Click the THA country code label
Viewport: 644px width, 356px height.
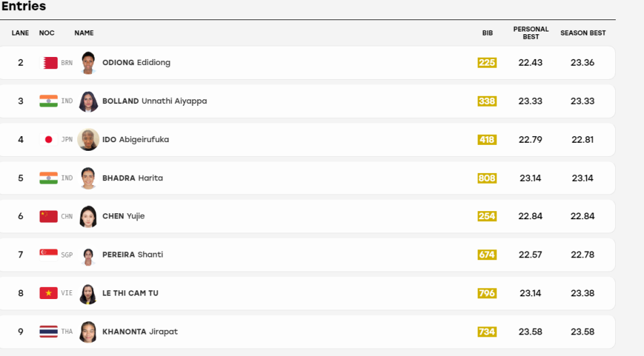66,332
